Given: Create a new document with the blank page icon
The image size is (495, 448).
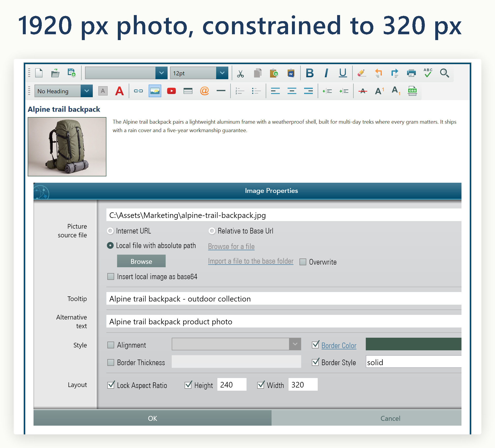Looking at the screenshot, I should (39, 73).
